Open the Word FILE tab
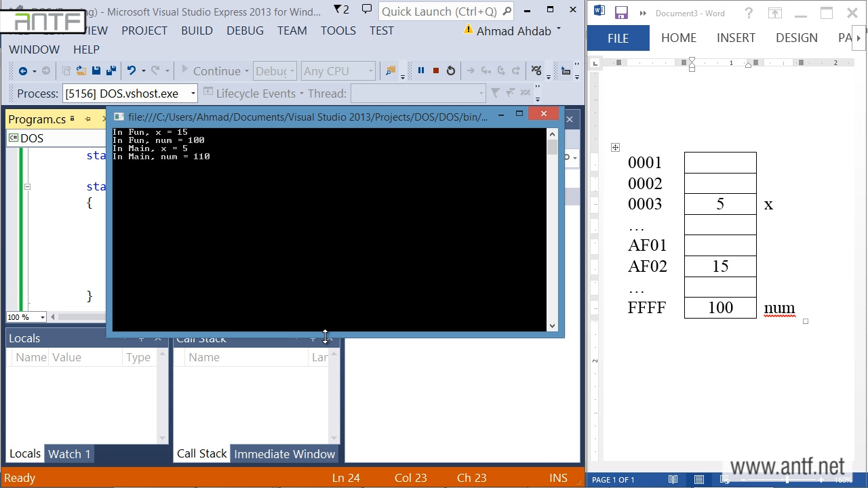 [618, 38]
